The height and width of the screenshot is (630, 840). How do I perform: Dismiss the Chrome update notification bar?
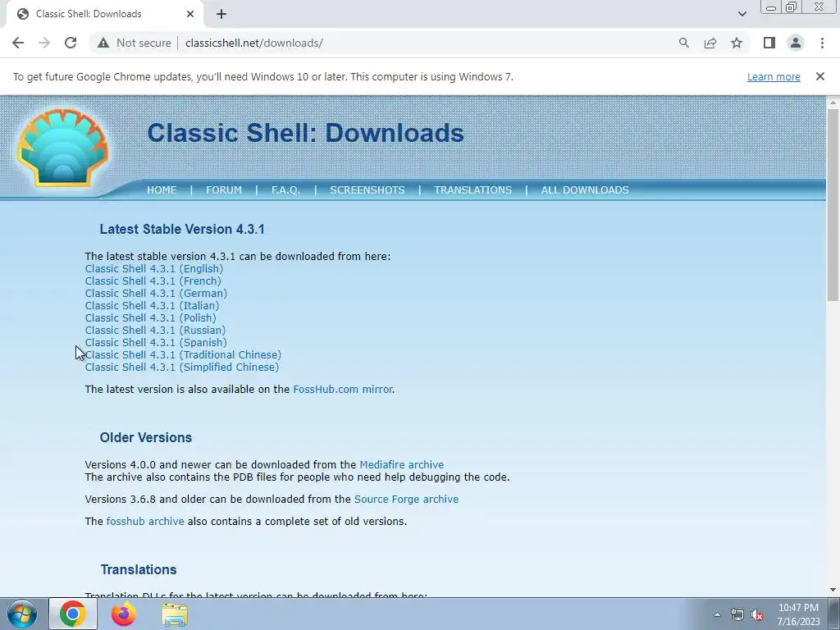click(820, 76)
